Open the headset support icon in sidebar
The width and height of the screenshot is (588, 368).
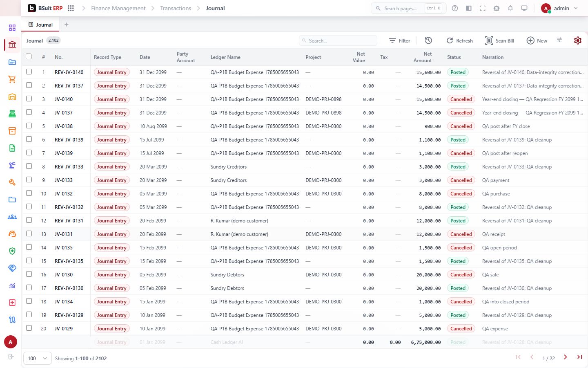[x=12, y=234]
